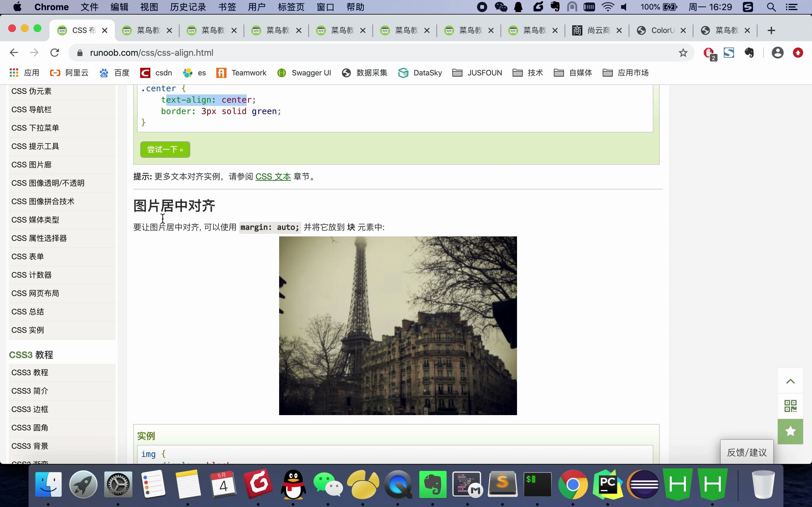Click the CSS 文本 hyperlink in content
Image resolution: width=812 pixels, height=507 pixels.
coord(273,176)
